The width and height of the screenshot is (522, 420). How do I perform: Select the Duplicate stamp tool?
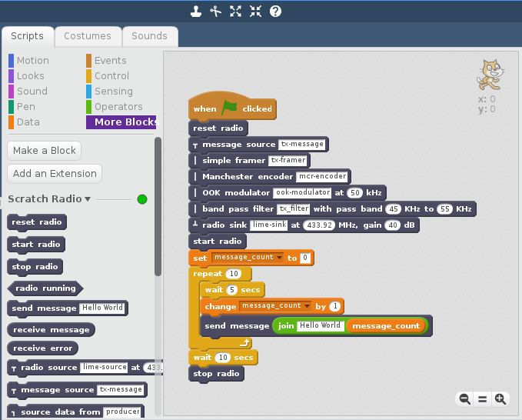(196, 12)
